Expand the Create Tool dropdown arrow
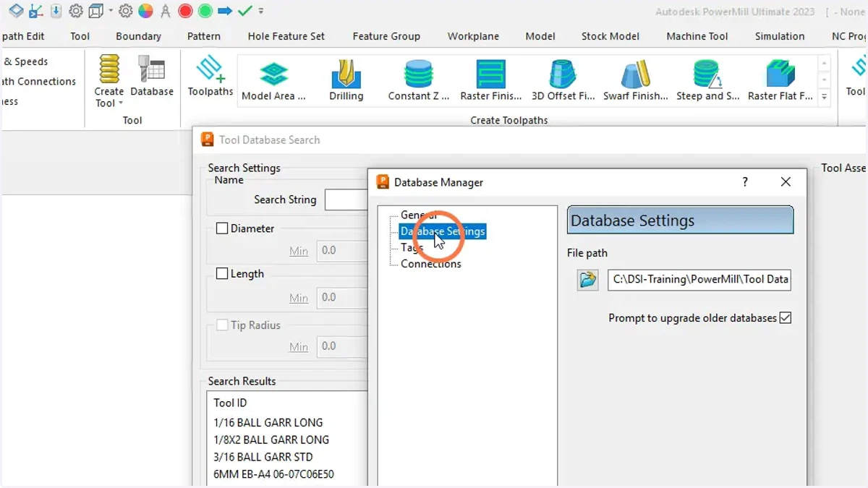The height and width of the screenshot is (488, 868). 121,103
